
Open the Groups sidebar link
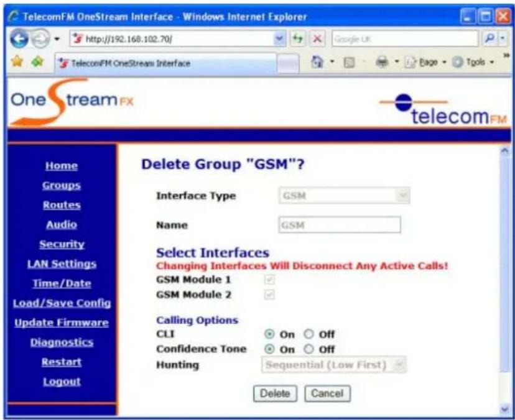[62, 185]
